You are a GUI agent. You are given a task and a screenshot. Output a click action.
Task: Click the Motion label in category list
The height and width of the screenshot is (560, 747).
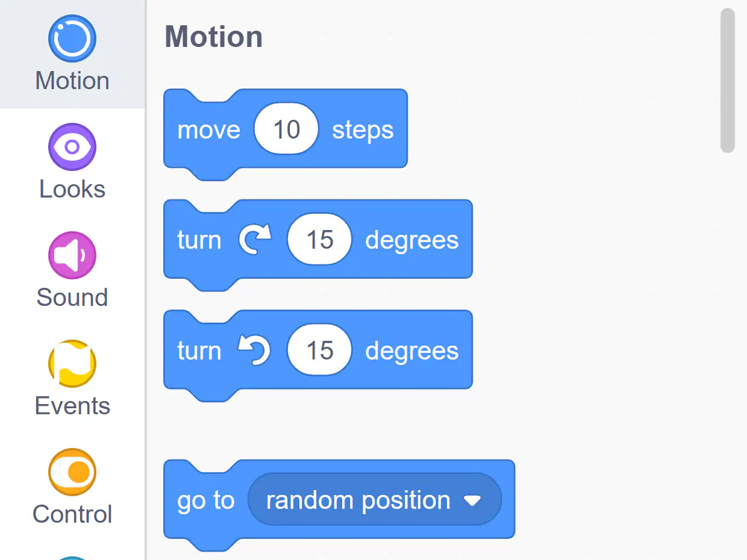coord(72,81)
